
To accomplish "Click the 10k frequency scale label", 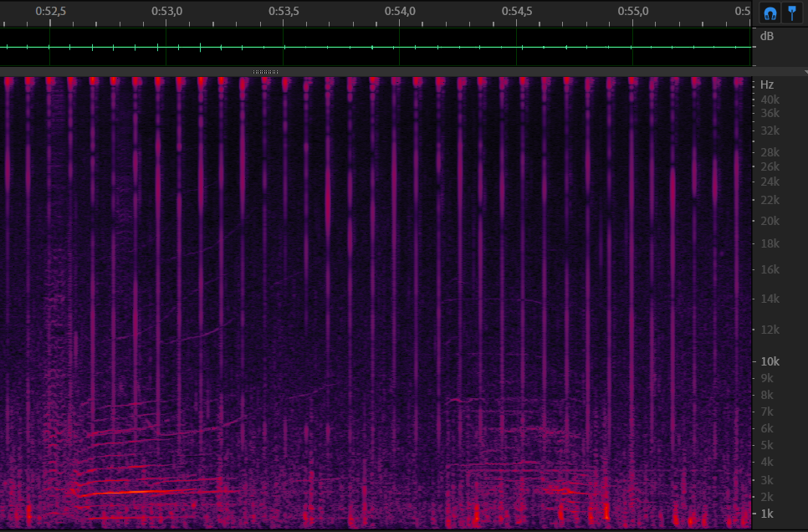I will [x=769, y=361].
